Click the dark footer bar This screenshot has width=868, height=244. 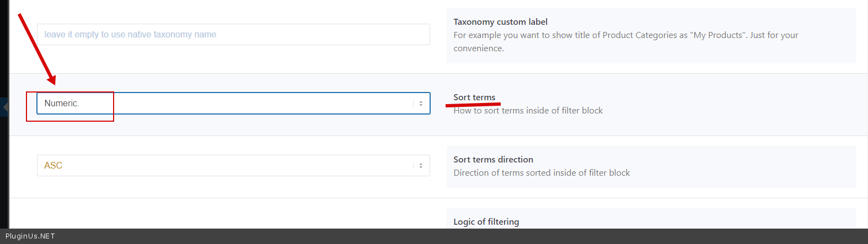(x=441, y=236)
